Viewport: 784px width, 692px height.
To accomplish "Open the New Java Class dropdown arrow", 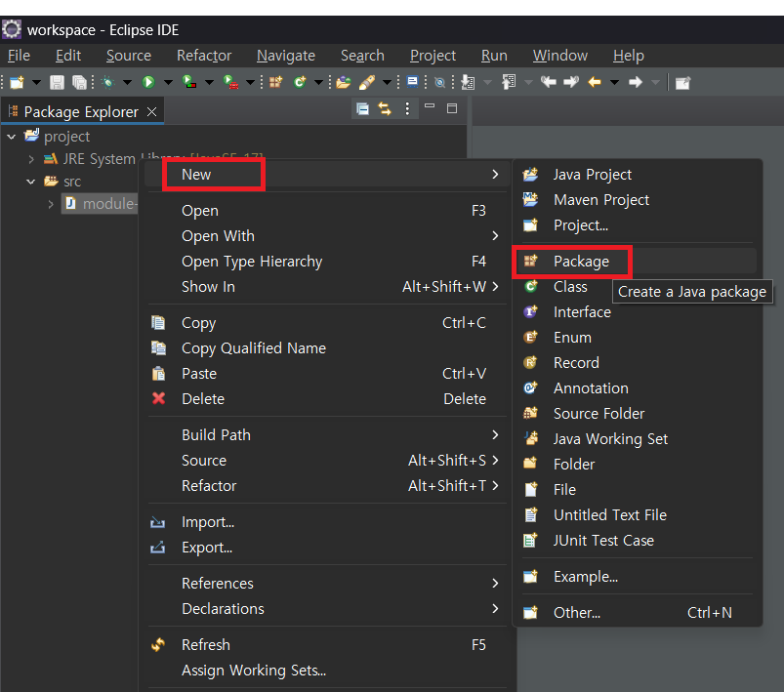I will pos(318,83).
